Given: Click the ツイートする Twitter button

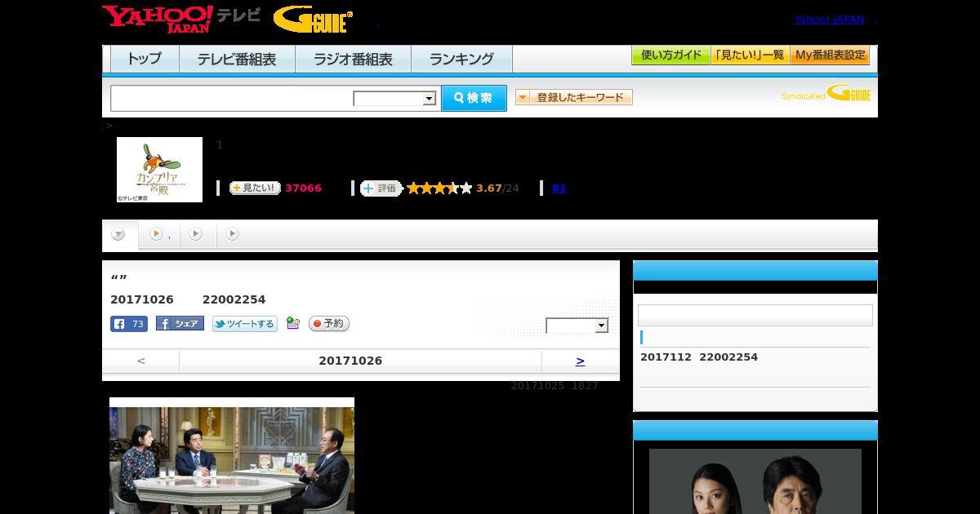Looking at the screenshot, I should (245, 324).
